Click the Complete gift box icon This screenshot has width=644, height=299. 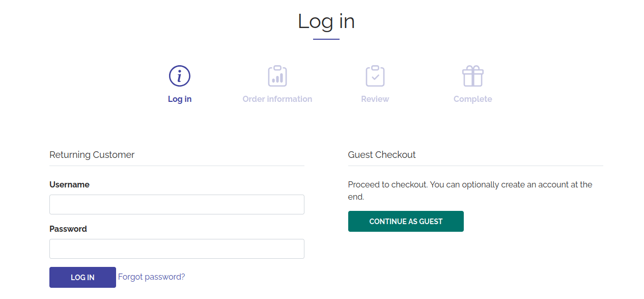(473, 76)
